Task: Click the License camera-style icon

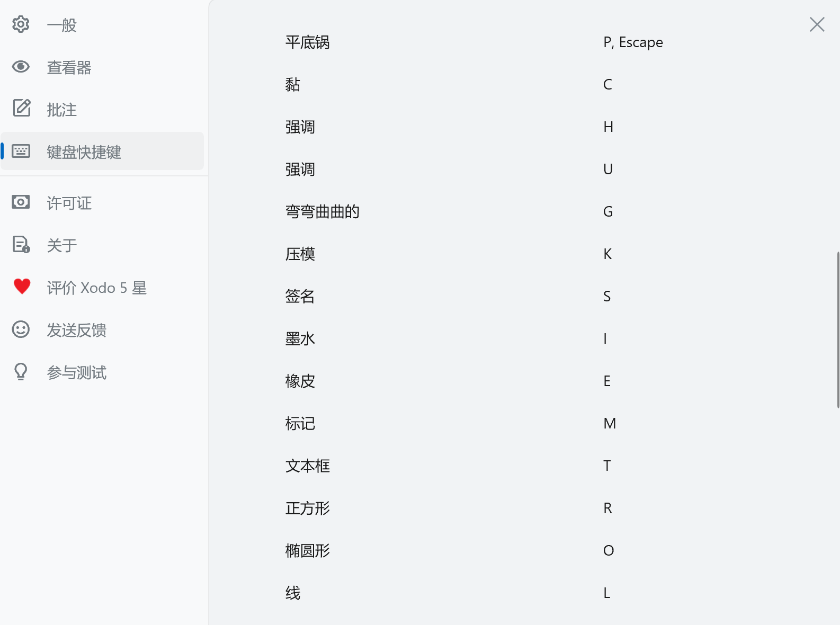Action: [x=21, y=202]
